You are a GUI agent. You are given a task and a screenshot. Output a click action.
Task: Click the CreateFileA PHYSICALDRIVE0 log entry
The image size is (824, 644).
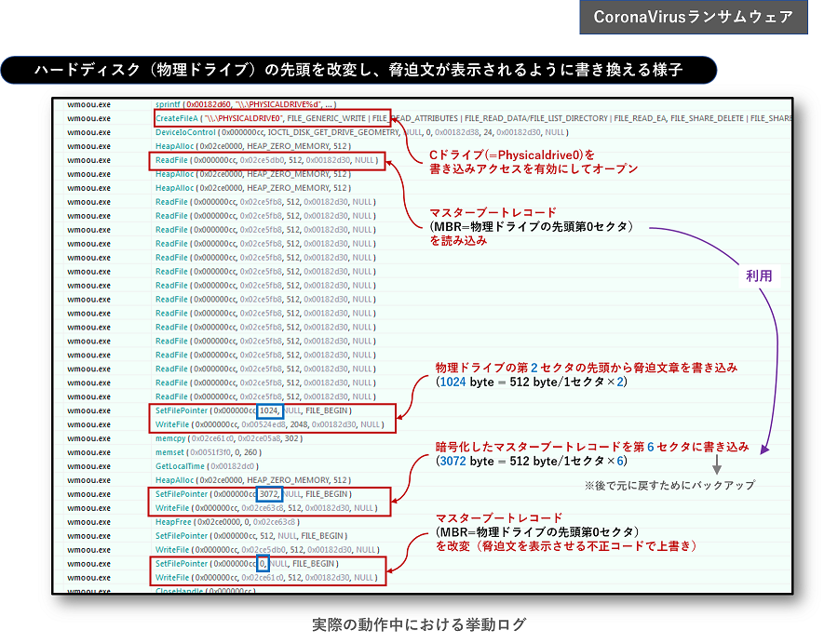[x=265, y=118]
